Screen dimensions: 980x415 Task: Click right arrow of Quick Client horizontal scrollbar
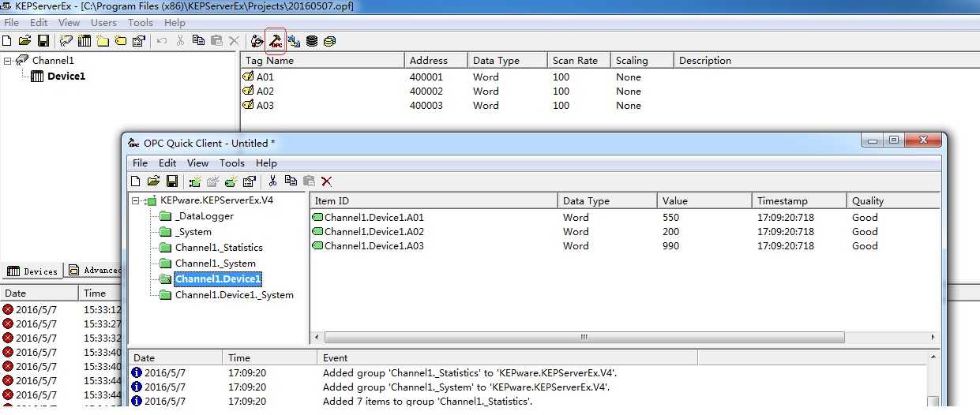(x=933, y=338)
